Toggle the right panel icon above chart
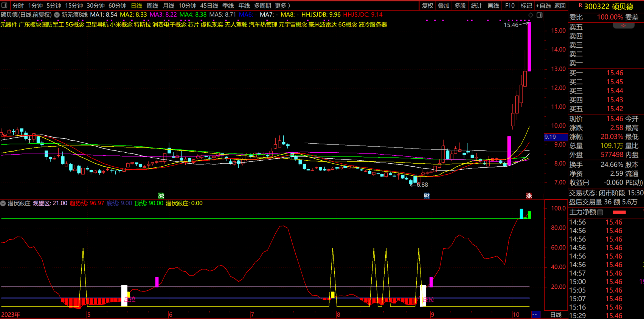Viewport: 644px width, 319px height. click(x=540, y=15)
